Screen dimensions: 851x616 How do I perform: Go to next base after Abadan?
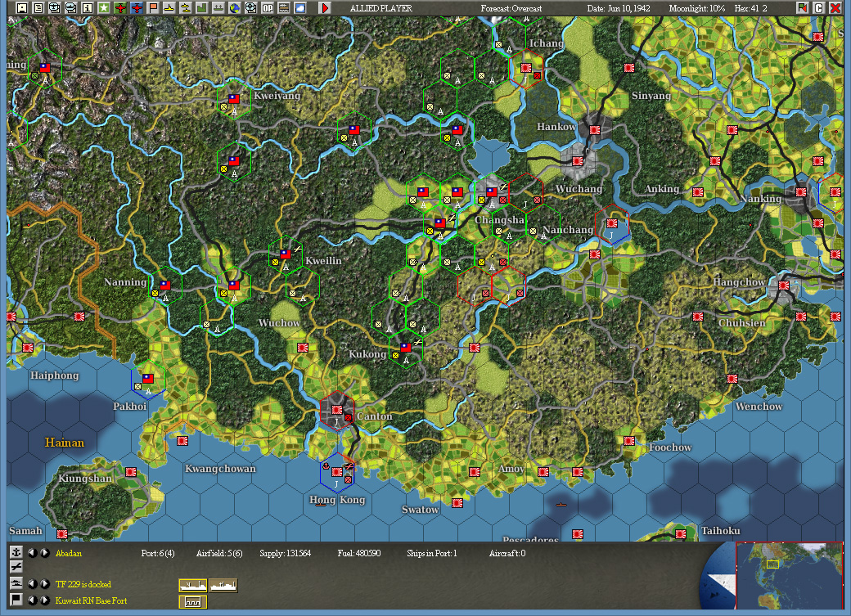(45, 553)
